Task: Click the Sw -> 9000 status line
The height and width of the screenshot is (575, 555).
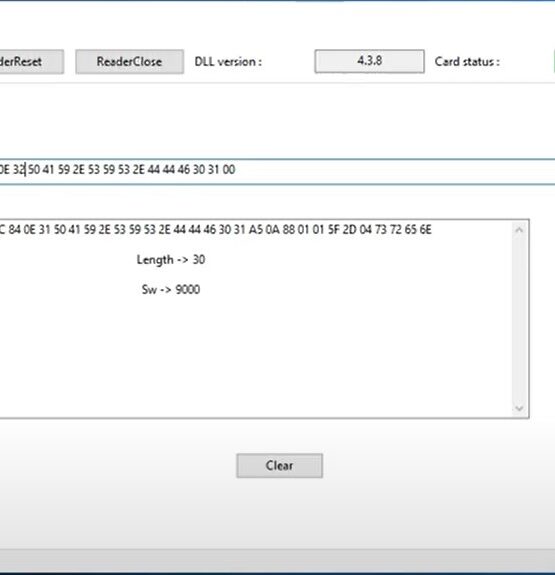Action: [171, 289]
